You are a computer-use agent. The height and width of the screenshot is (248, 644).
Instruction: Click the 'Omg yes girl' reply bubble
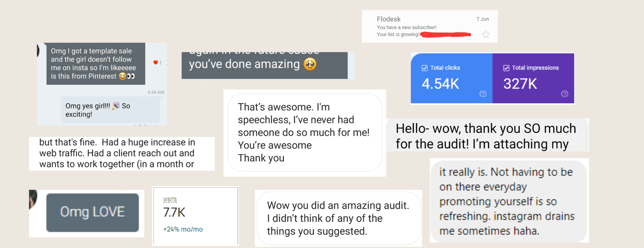110,110
